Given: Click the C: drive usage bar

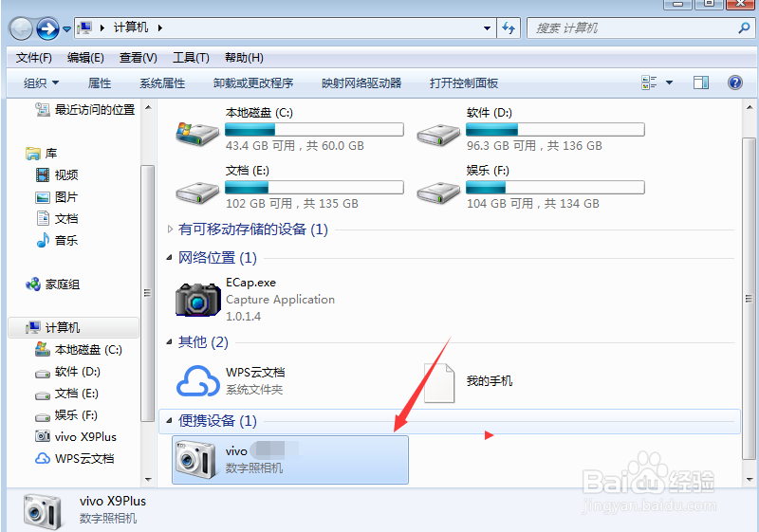Looking at the screenshot, I should [x=314, y=130].
